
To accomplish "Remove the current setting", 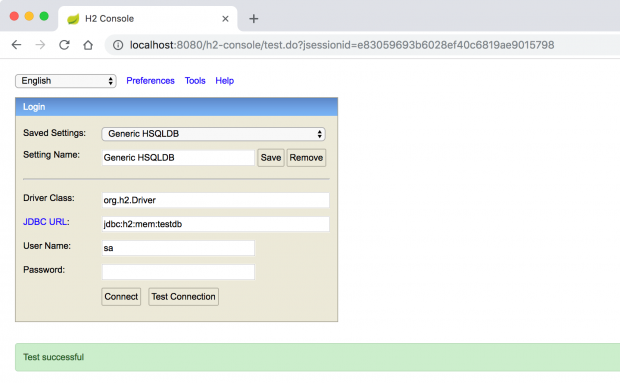I will pos(306,158).
